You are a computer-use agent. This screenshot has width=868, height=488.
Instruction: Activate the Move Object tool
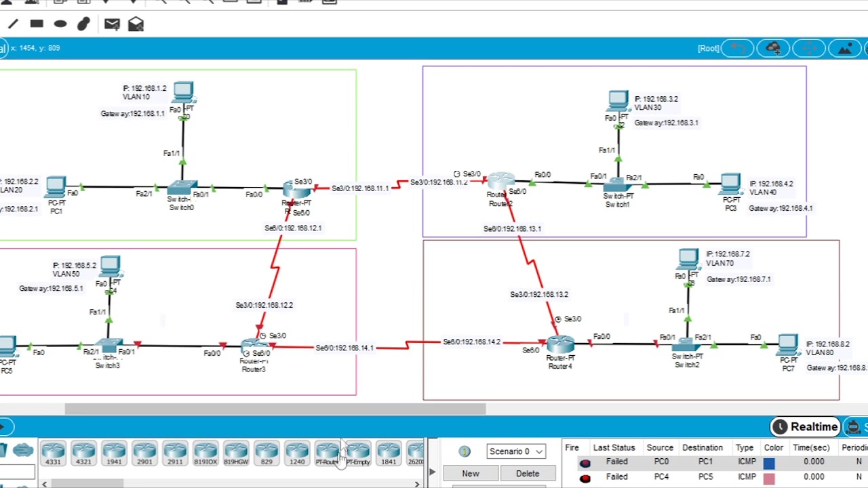point(808,48)
